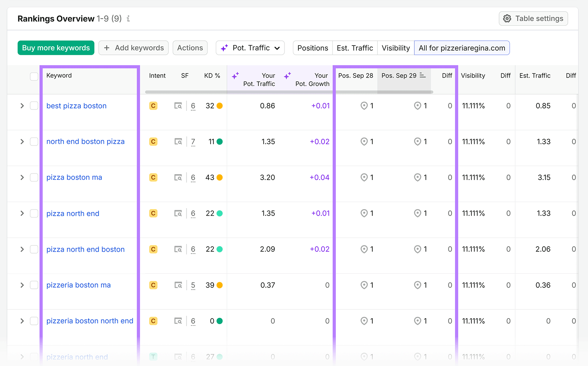
Task: Click the horizontal scrollbar under the column headers
Action: point(289,92)
